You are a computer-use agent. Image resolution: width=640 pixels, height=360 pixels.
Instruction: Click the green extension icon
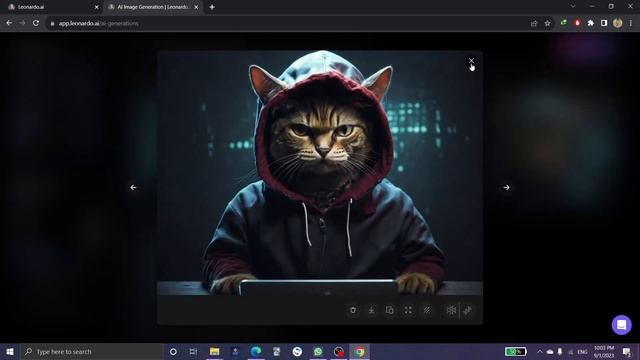tap(564, 23)
